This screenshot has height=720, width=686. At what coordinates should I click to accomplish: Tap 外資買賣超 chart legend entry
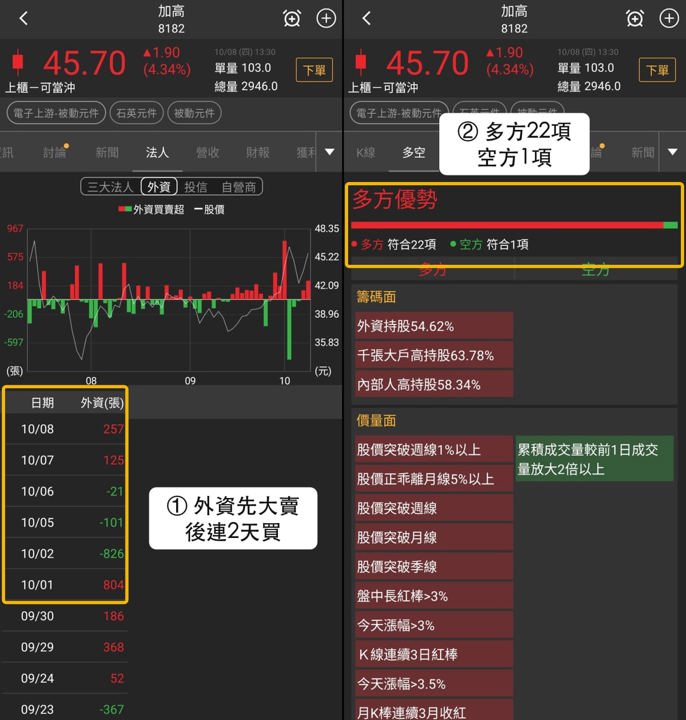tap(151, 209)
